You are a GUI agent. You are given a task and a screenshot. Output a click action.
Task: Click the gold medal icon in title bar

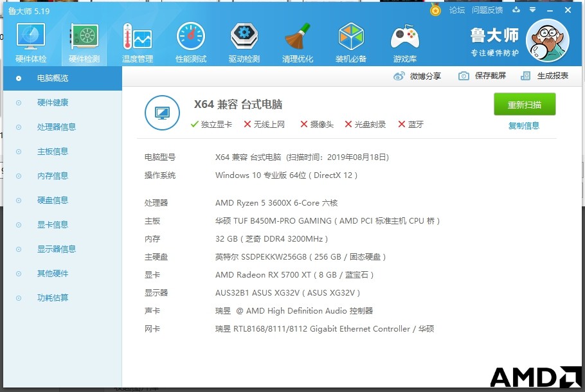pos(435,10)
